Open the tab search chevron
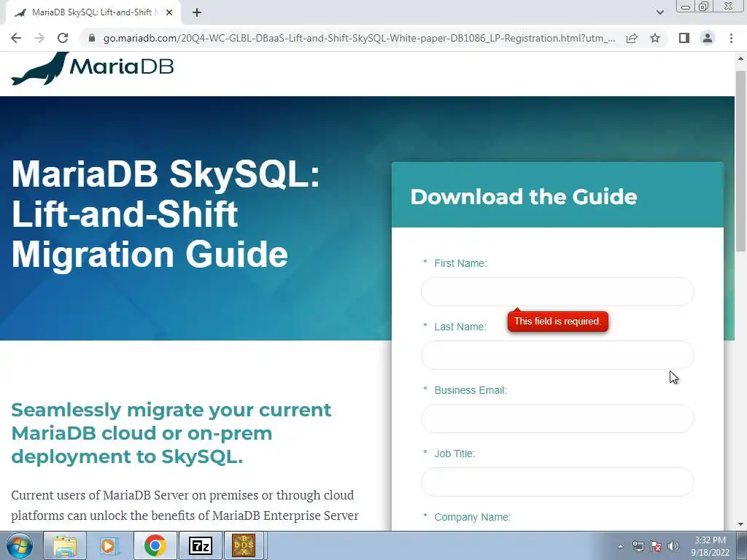This screenshot has width=747, height=560. [659, 12]
